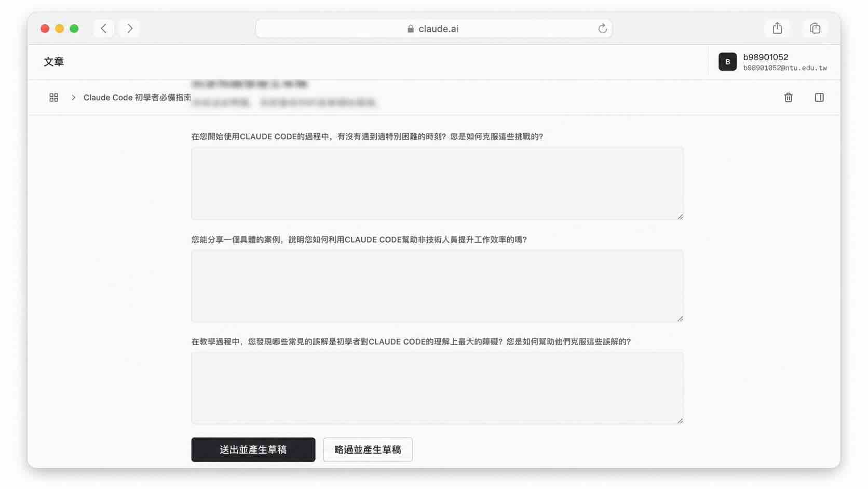Screen dimensions: 868x489
Task: Click the breadcrumb chevron separator
Action: [73, 97]
